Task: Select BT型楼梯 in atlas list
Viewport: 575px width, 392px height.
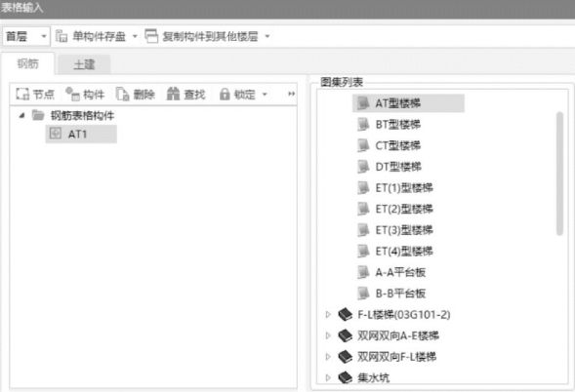Action: coord(398,125)
